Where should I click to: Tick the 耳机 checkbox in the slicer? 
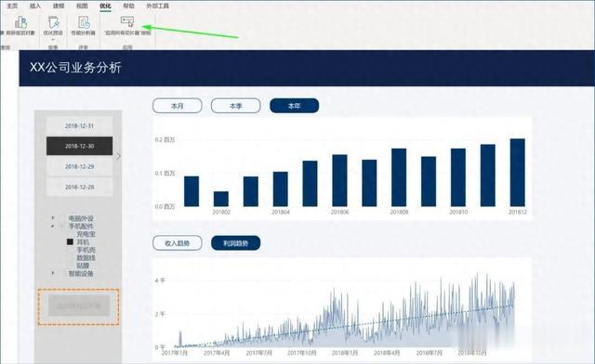[70, 241]
